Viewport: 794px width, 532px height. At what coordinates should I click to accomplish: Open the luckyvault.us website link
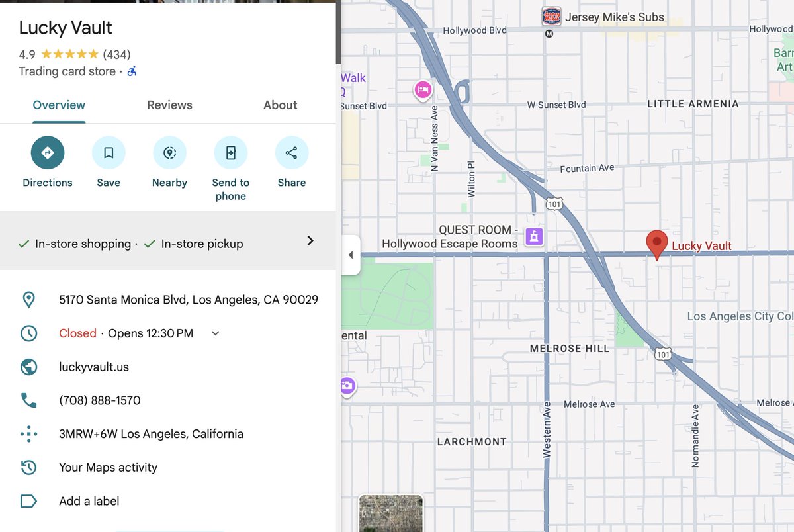[x=94, y=367]
